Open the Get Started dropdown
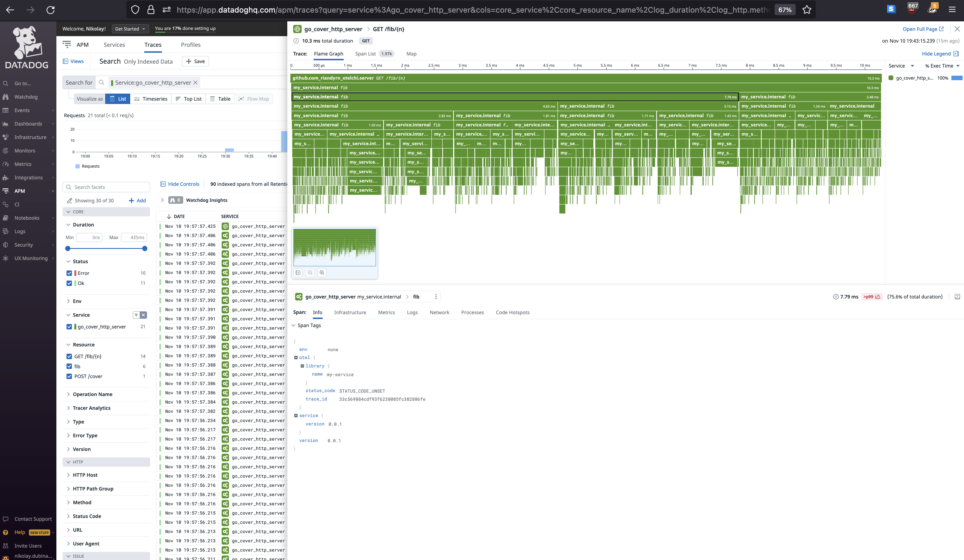 (x=130, y=29)
